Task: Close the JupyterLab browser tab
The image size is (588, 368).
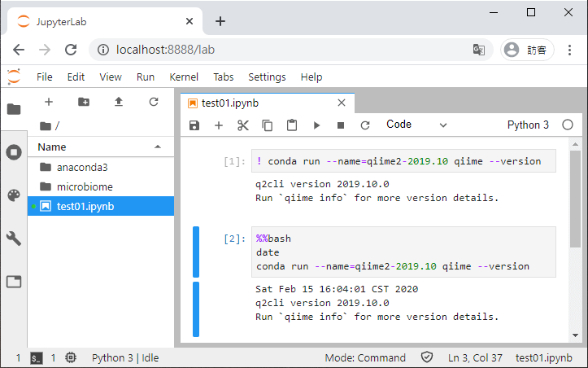Action: click(189, 21)
